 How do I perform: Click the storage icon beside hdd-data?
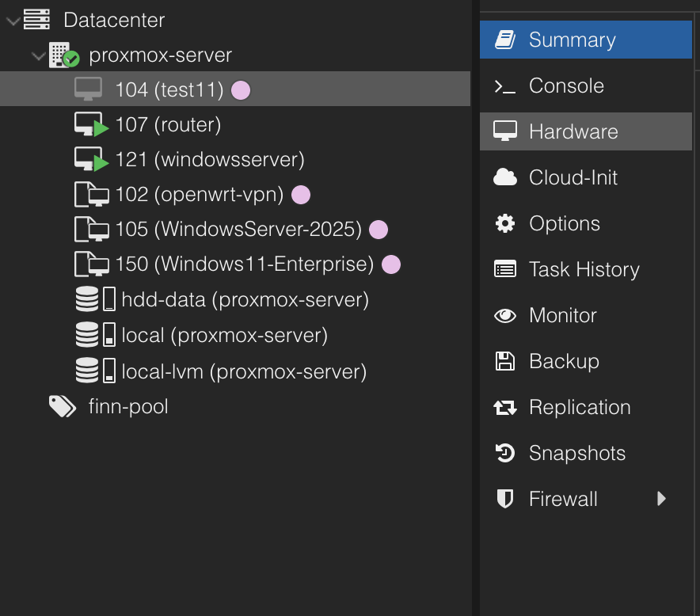click(95, 299)
